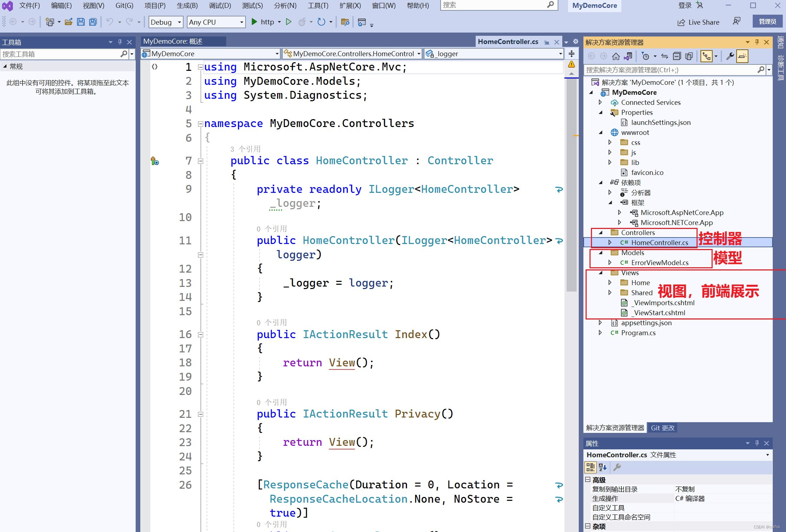This screenshot has width=786, height=532.
Task: Undo the last edit
Action: click(x=110, y=22)
